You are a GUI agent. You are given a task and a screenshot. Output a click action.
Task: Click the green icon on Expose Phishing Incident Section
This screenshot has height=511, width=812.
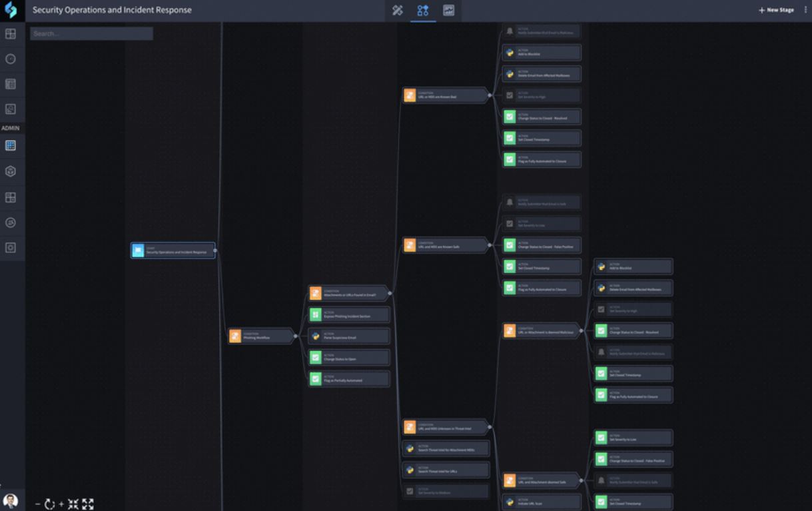point(316,314)
